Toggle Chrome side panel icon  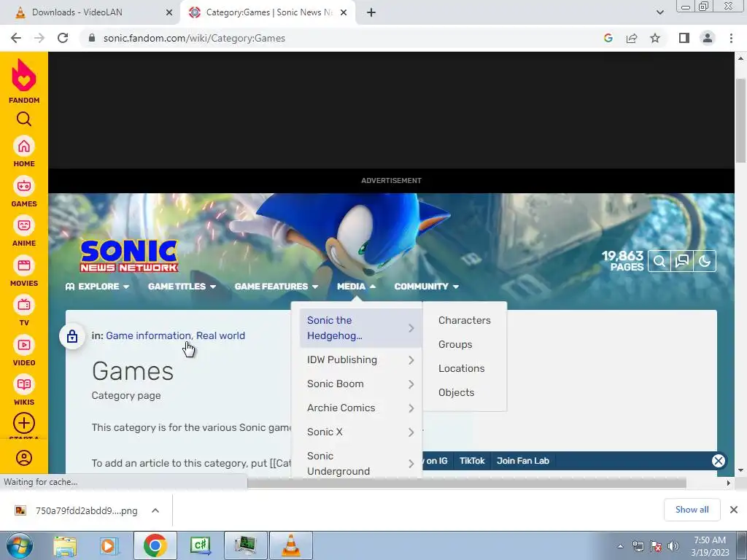[x=684, y=38]
